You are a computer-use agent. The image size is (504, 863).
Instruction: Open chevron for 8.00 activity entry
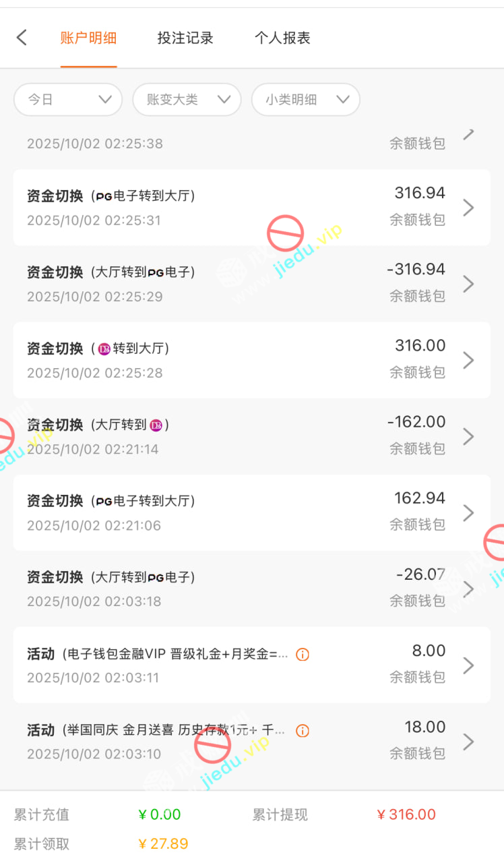(469, 665)
